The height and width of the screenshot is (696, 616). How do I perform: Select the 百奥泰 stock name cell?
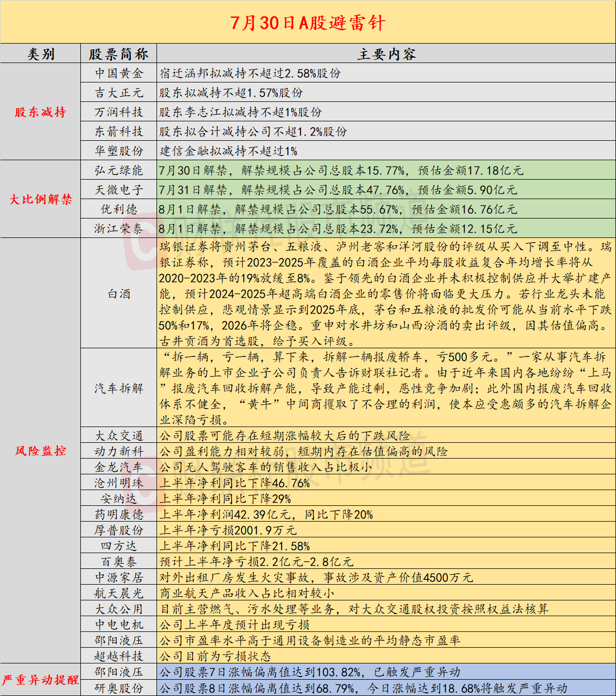tap(119, 562)
